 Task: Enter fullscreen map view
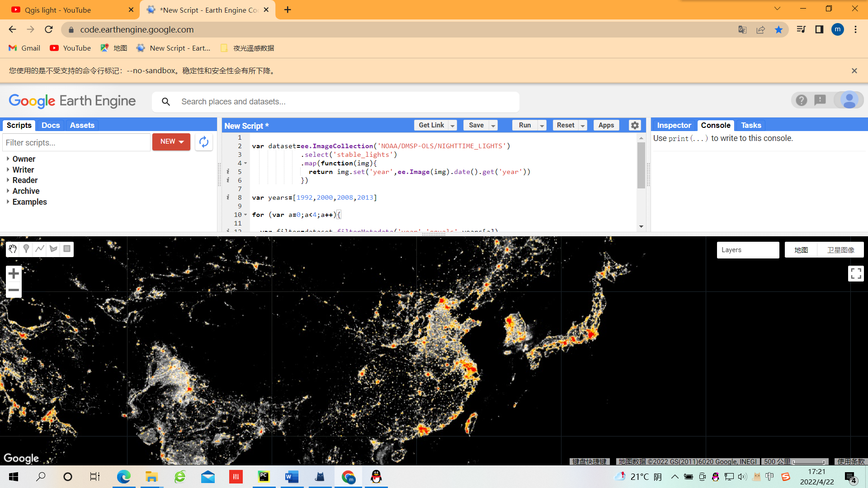click(x=856, y=273)
